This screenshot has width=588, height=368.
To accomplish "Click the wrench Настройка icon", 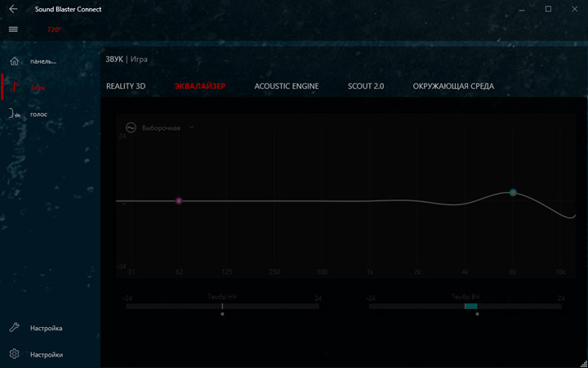I will 14,328.
